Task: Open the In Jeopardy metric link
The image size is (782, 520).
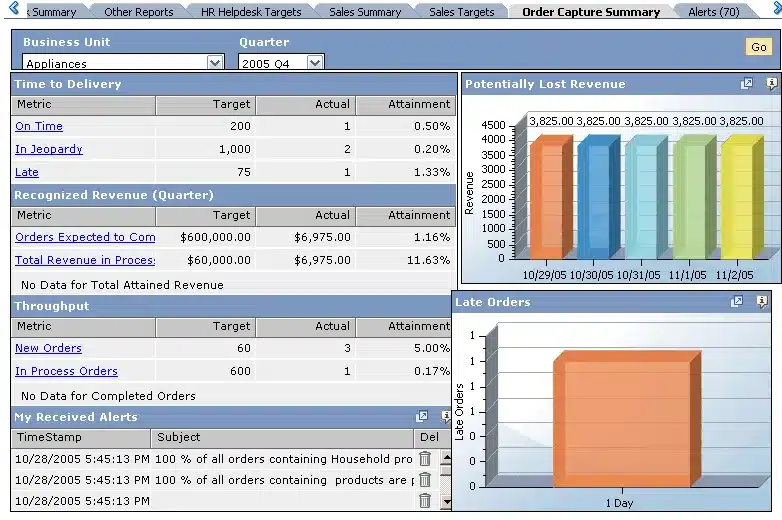Action: (x=49, y=149)
